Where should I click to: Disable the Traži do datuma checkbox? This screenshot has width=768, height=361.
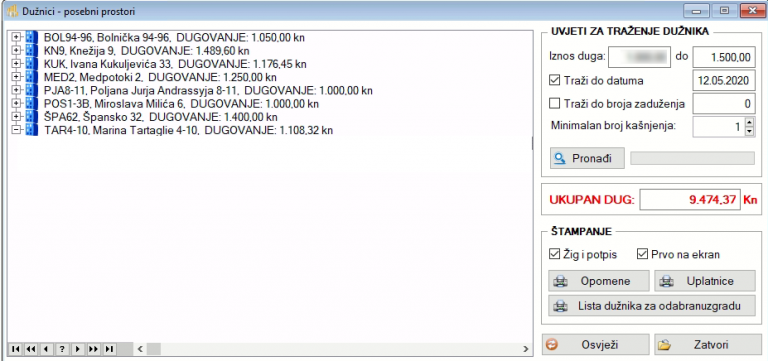click(554, 80)
